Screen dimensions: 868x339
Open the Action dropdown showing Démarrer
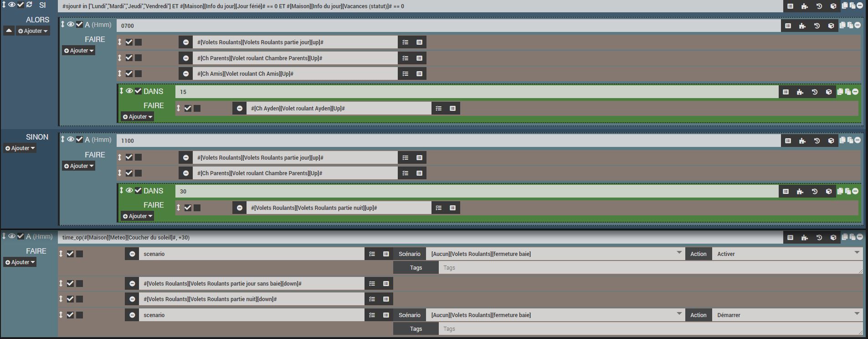pos(787,315)
